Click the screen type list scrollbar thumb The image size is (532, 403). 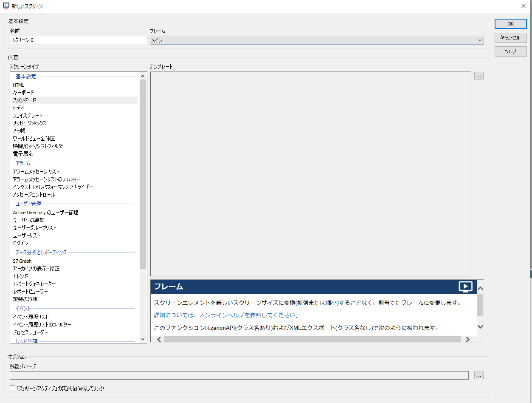click(143, 174)
